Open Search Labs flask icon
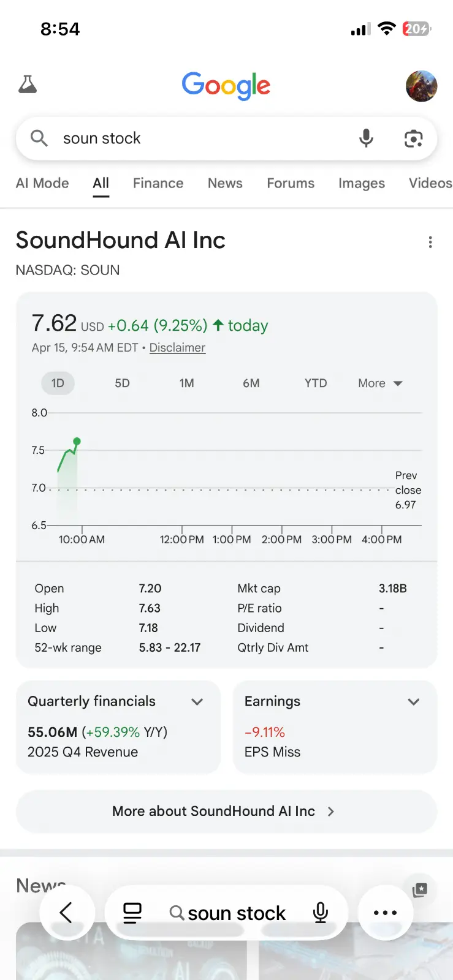The image size is (453, 980). click(x=28, y=85)
